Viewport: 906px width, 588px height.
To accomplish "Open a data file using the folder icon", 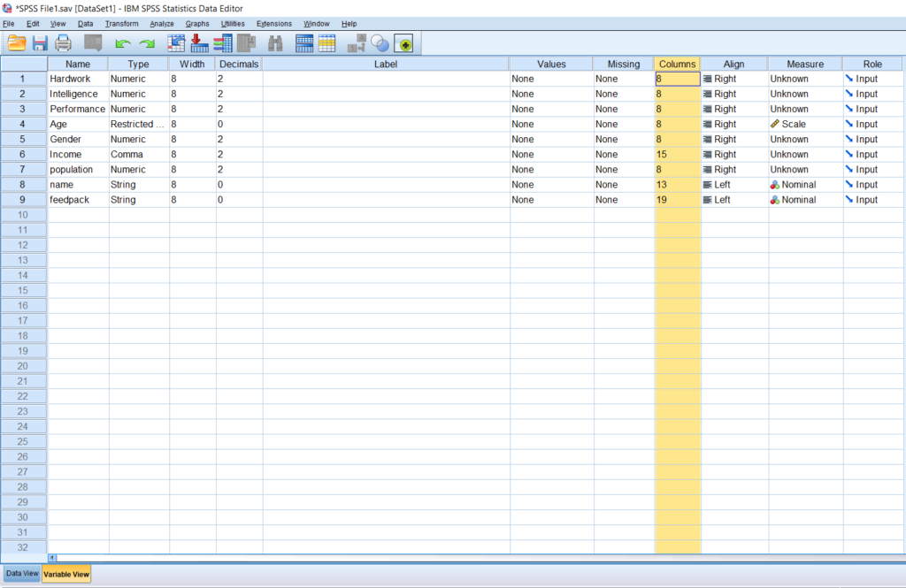I will click(x=16, y=42).
